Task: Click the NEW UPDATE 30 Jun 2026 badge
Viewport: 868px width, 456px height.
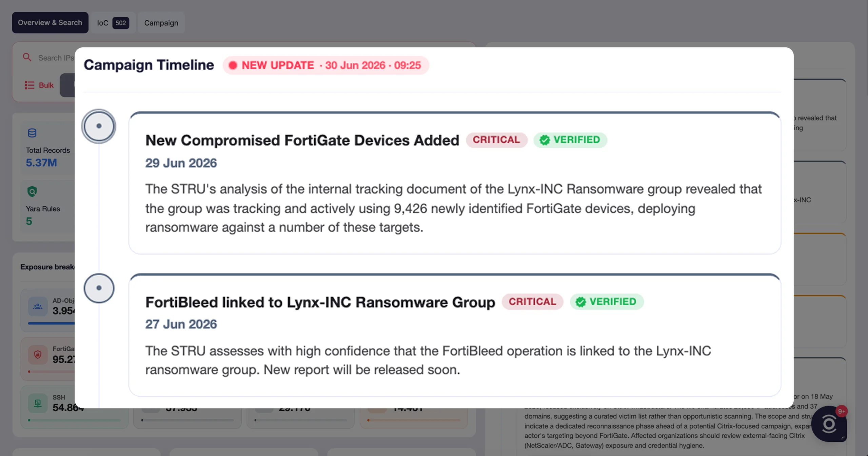Action: point(326,65)
